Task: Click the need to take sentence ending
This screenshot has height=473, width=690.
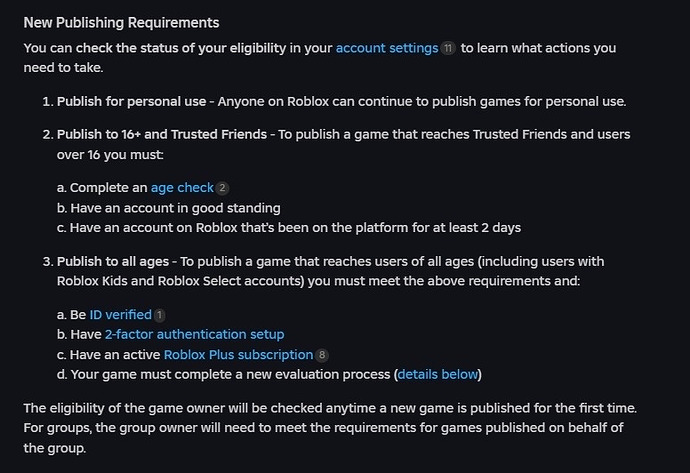Action: [63, 68]
